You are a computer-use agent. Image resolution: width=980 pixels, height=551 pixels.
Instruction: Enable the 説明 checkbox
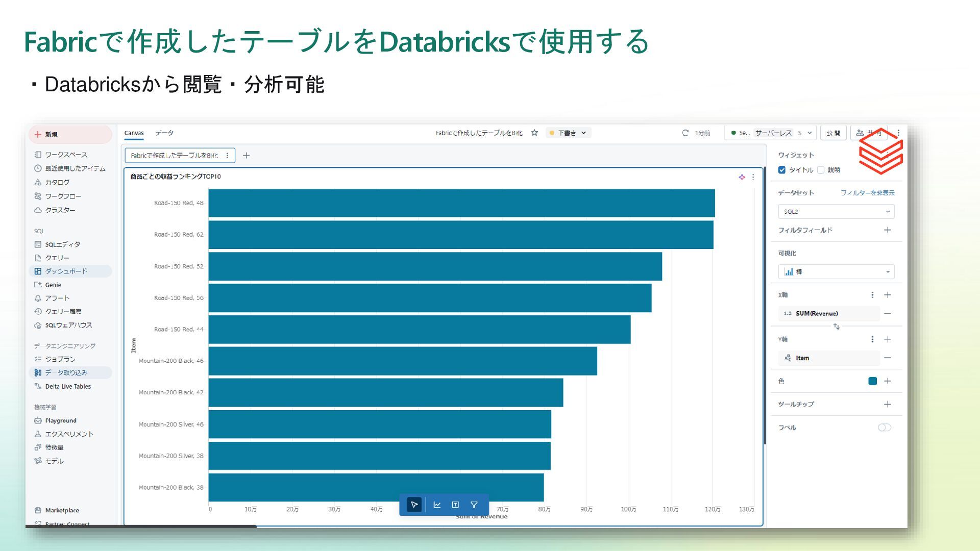(821, 170)
